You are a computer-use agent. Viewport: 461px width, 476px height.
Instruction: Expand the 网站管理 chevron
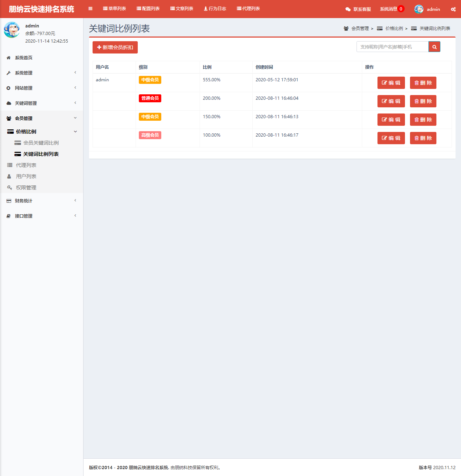pos(75,88)
